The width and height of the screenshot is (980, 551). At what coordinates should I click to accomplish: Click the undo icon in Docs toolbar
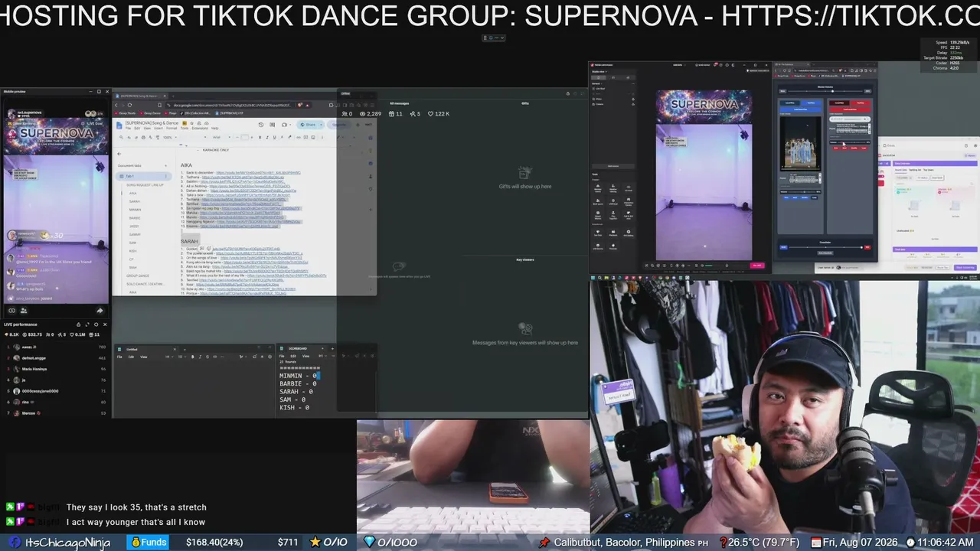(129, 138)
